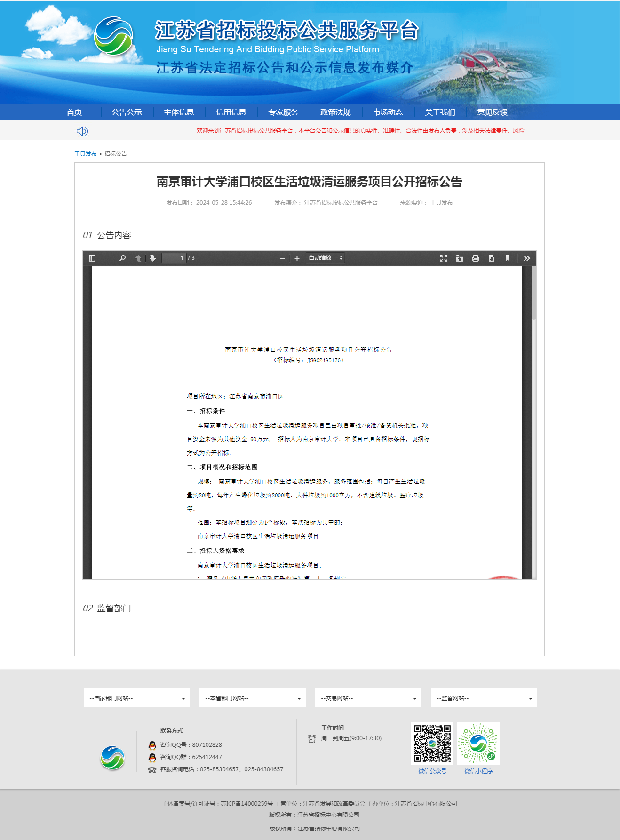Click the 咨询QQ群 625412447 text
The width and height of the screenshot is (620, 840).
(x=191, y=757)
